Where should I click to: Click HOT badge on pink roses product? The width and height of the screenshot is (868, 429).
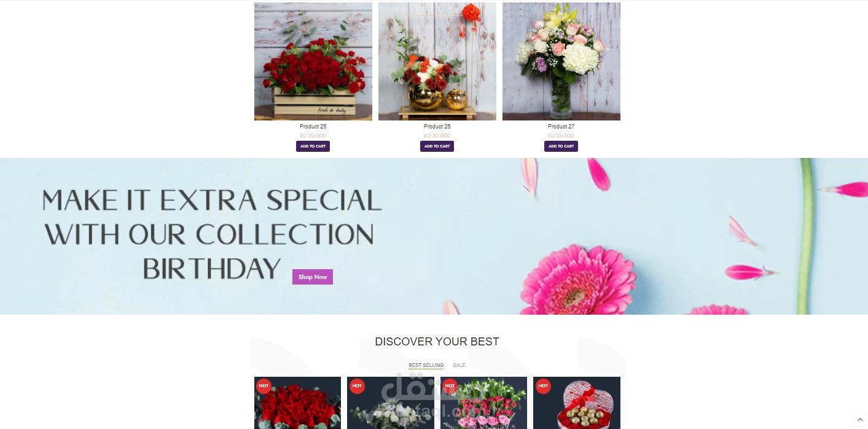(450, 386)
